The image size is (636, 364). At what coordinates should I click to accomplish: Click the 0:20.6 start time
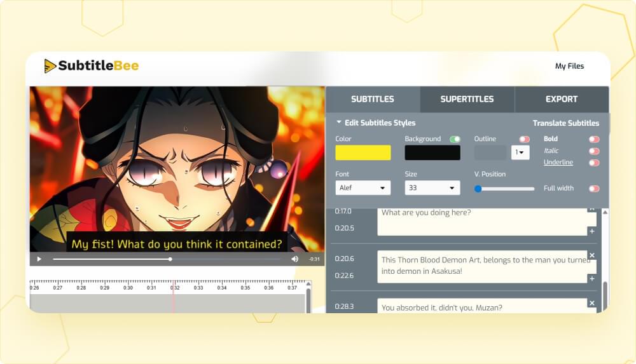point(344,259)
